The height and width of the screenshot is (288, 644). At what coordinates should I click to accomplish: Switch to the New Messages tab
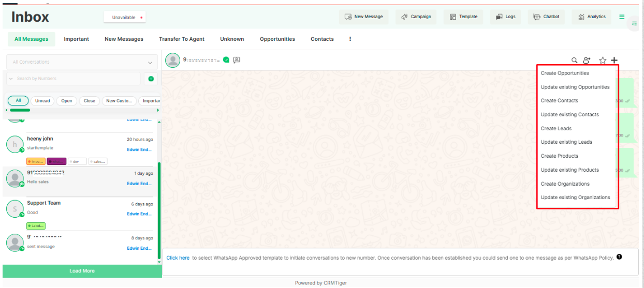(x=124, y=39)
